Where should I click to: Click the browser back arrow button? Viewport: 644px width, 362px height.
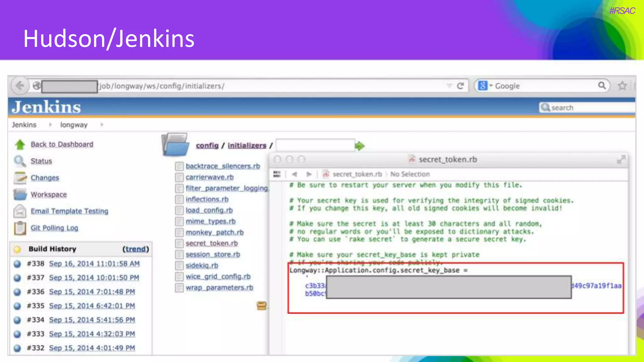20,85
